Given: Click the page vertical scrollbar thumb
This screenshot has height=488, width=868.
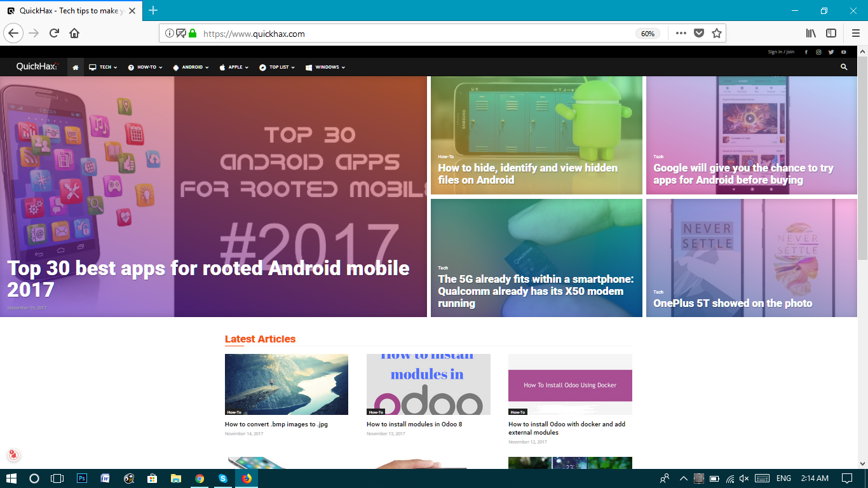Looking at the screenshot, I should pos(862,158).
